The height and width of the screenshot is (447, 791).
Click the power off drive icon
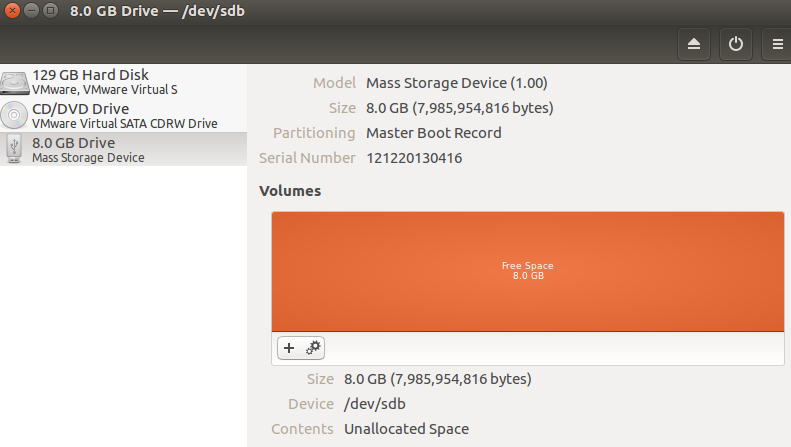pos(736,44)
